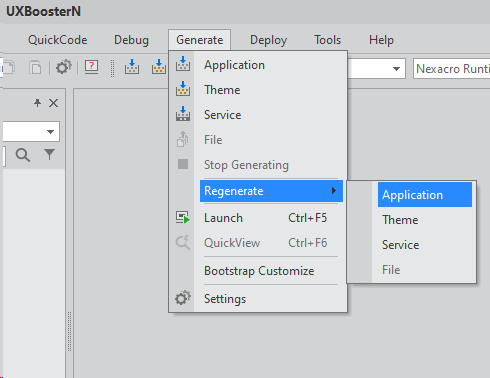
Task: Close the left side panel
Action: click(53, 103)
